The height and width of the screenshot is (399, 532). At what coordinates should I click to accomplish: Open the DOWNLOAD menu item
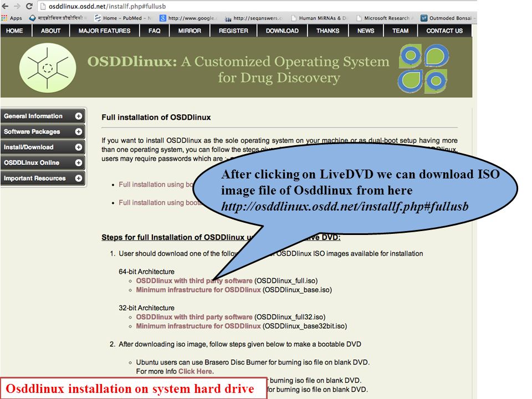(x=282, y=30)
